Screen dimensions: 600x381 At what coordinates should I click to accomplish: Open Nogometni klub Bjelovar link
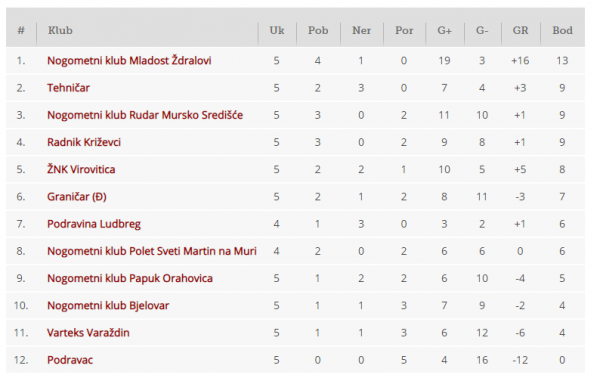(108, 305)
